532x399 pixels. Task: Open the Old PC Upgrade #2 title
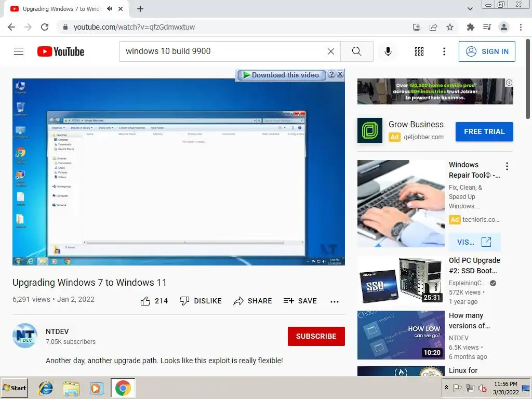point(474,265)
